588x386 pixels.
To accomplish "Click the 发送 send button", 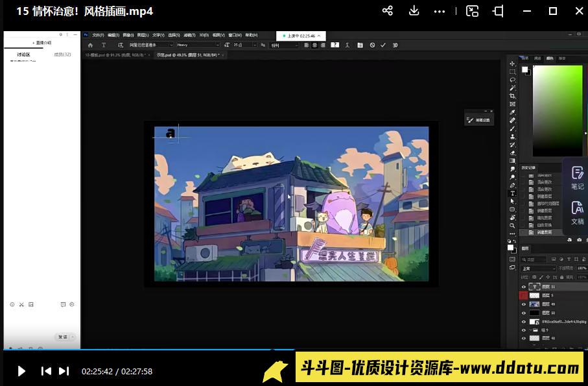I will click(x=63, y=337).
